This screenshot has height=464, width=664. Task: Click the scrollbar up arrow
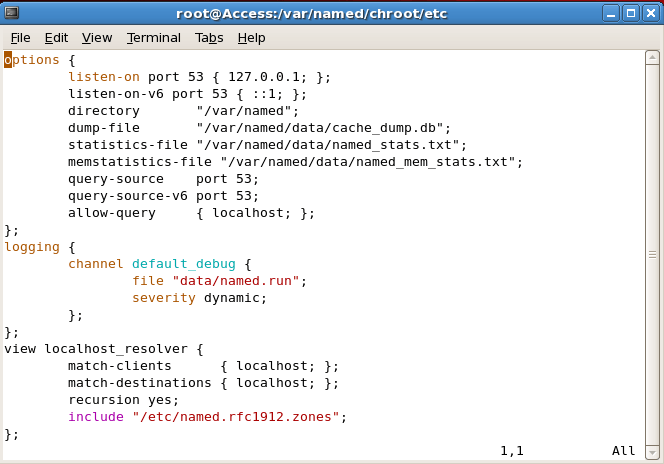(x=652, y=58)
